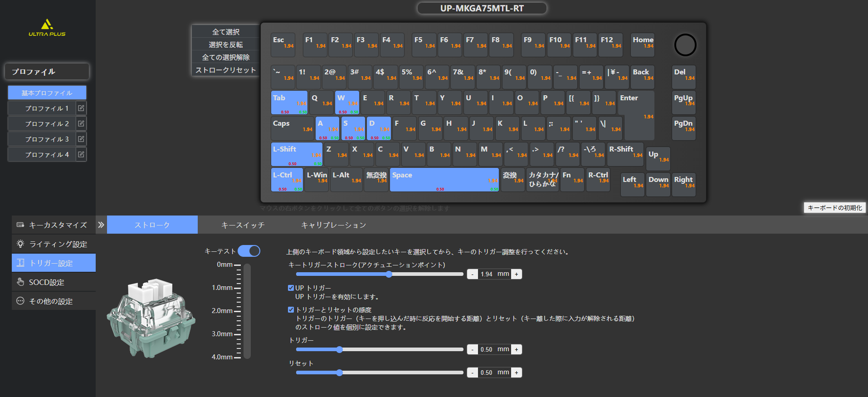
Task: Open SOCD設定 via its hand icon
Action: pyautogui.click(x=20, y=282)
